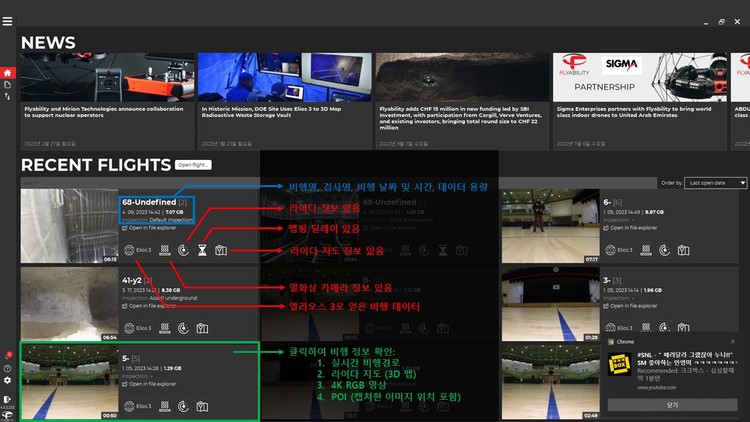Click the Elios 3 badge on 41-y2
This screenshot has height=422, width=750.
(138, 328)
